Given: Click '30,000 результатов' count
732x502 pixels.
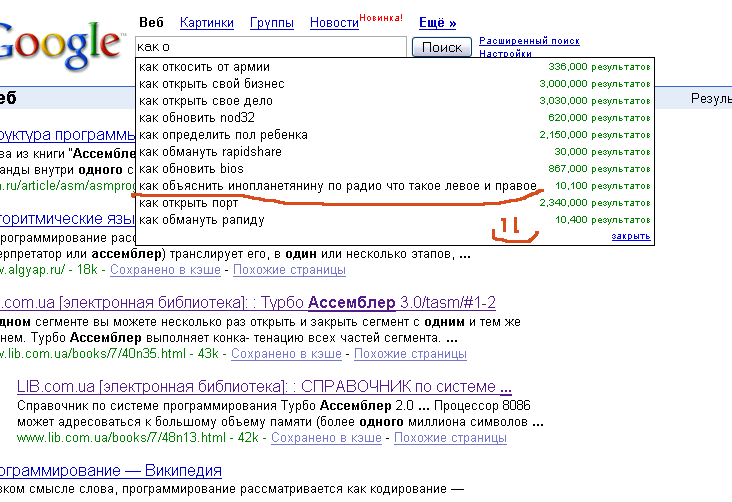Looking at the screenshot, I should point(602,152).
